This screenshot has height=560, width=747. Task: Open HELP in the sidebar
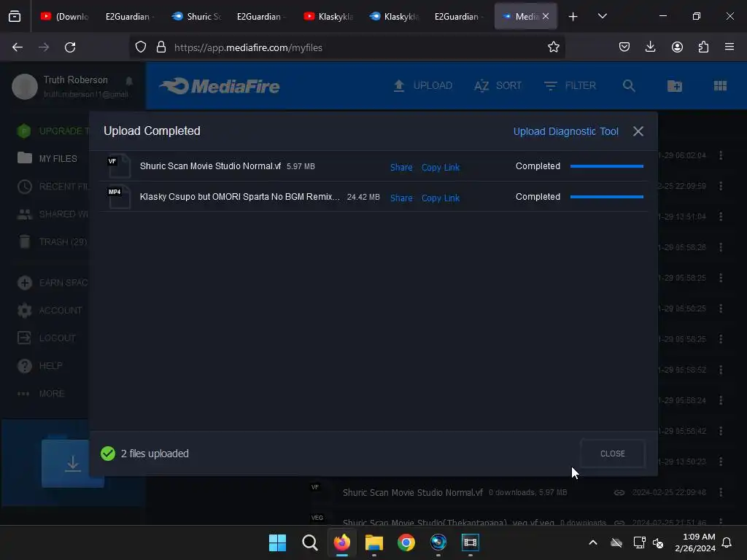(x=39, y=366)
